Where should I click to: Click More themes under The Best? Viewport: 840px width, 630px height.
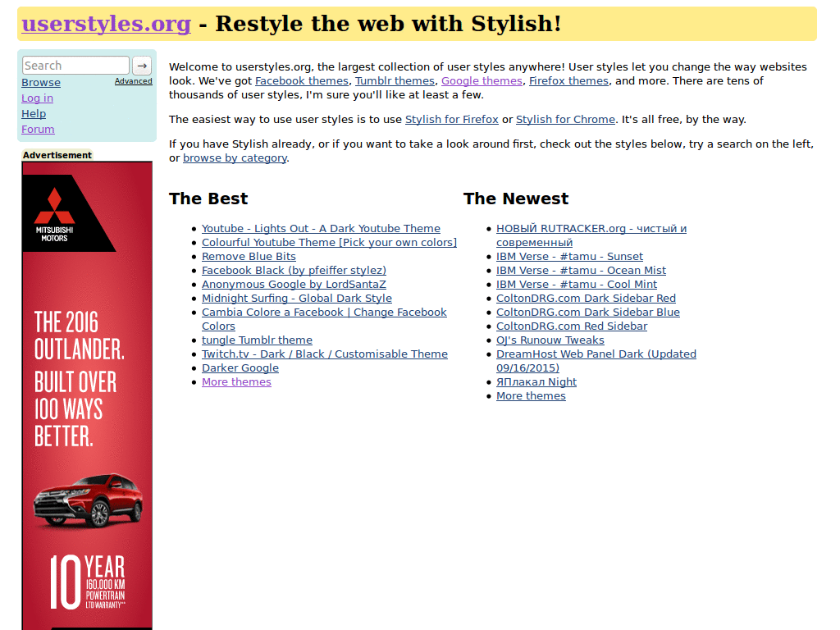236,381
